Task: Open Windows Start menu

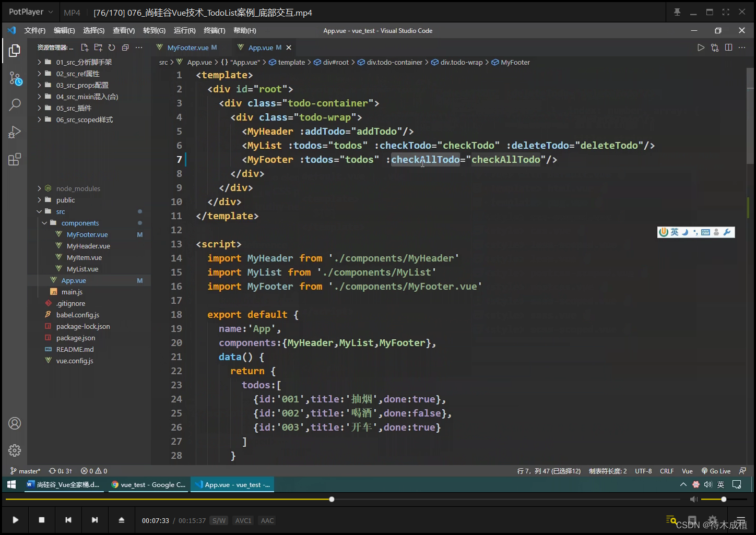Action: 11,484
